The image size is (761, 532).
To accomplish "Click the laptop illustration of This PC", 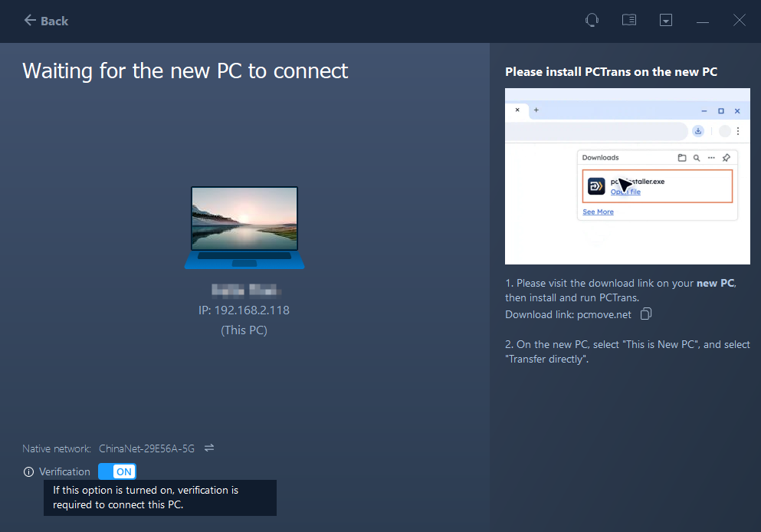I will (x=244, y=228).
